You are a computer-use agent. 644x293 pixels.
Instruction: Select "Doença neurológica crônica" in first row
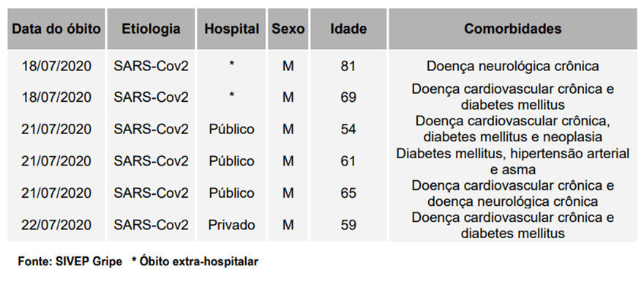(x=513, y=66)
